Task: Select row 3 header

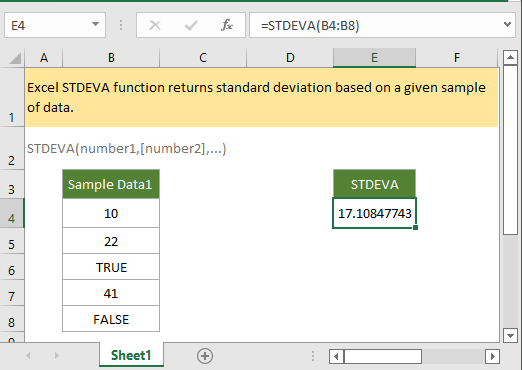Action: click(x=12, y=184)
